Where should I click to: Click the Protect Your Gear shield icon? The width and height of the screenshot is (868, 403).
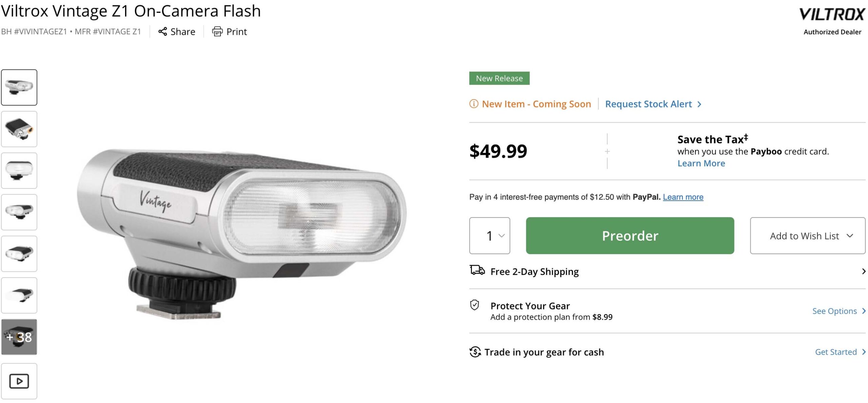pos(475,305)
